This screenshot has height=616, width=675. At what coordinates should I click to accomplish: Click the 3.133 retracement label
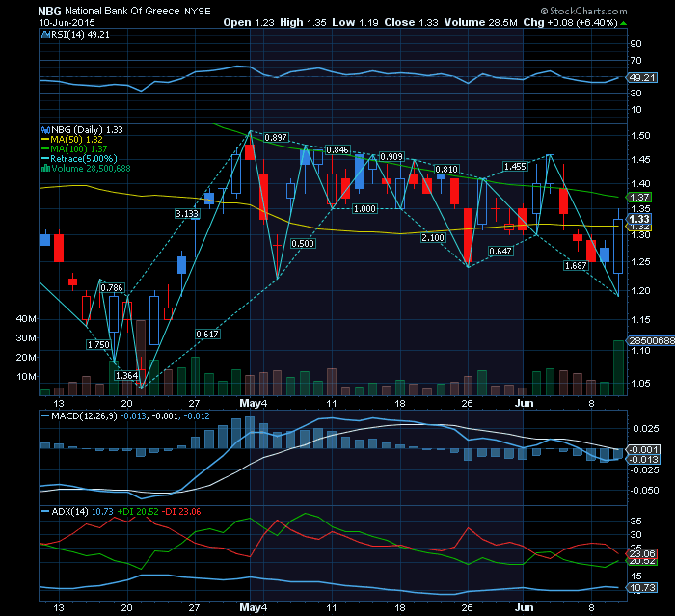(x=187, y=213)
